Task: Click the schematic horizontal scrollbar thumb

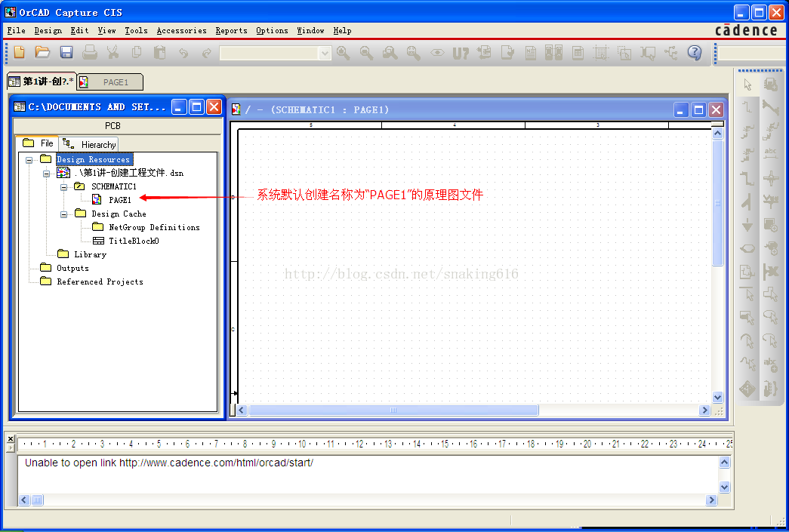Action: click(393, 411)
